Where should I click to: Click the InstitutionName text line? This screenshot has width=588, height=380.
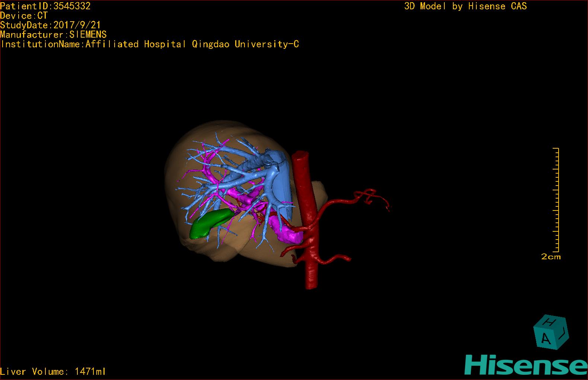point(150,44)
